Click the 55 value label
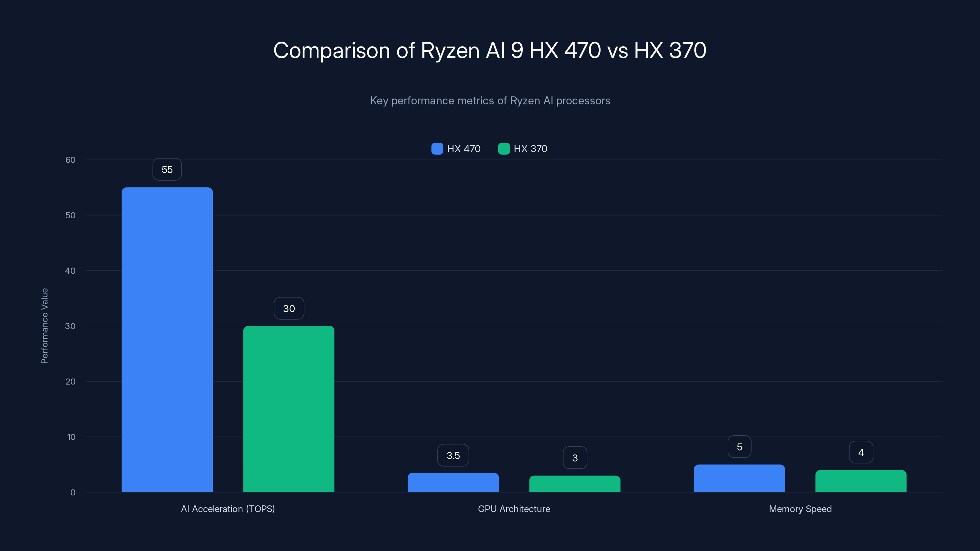980x551 pixels. [167, 169]
